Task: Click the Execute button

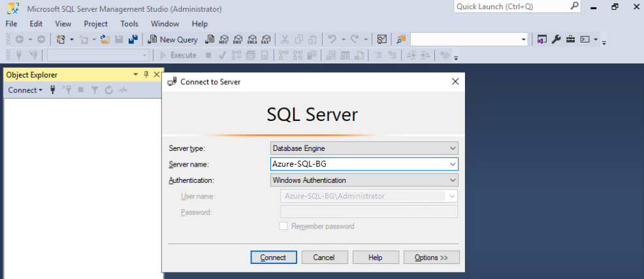Action: click(178, 55)
